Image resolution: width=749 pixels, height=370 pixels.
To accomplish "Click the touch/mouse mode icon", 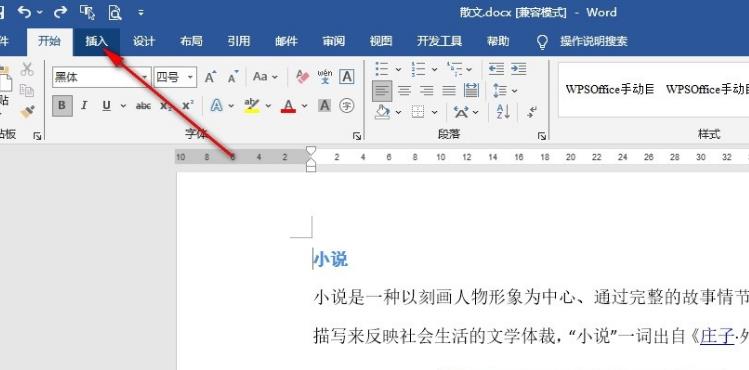I will tap(87, 12).
